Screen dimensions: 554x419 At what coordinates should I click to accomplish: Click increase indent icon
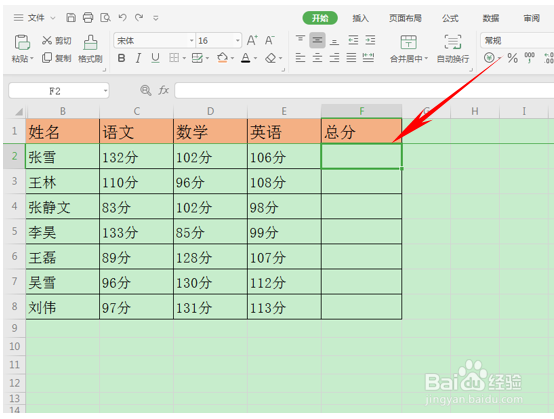point(370,40)
